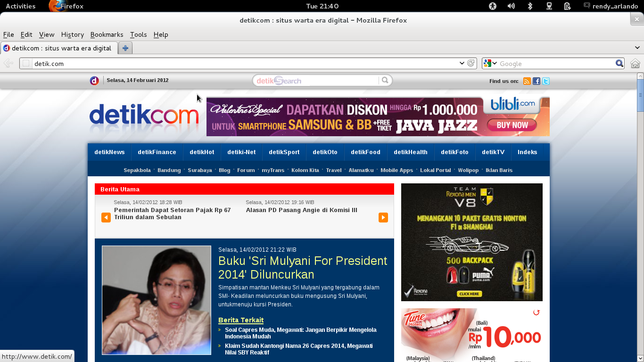Open the Indeks link
This screenshot has height=362, width=644.
click(x=528, y=152)
